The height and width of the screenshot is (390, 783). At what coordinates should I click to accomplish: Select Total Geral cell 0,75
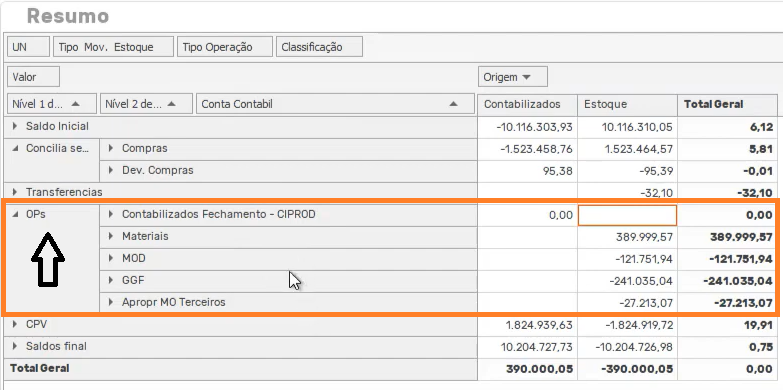tap(728, 347)
